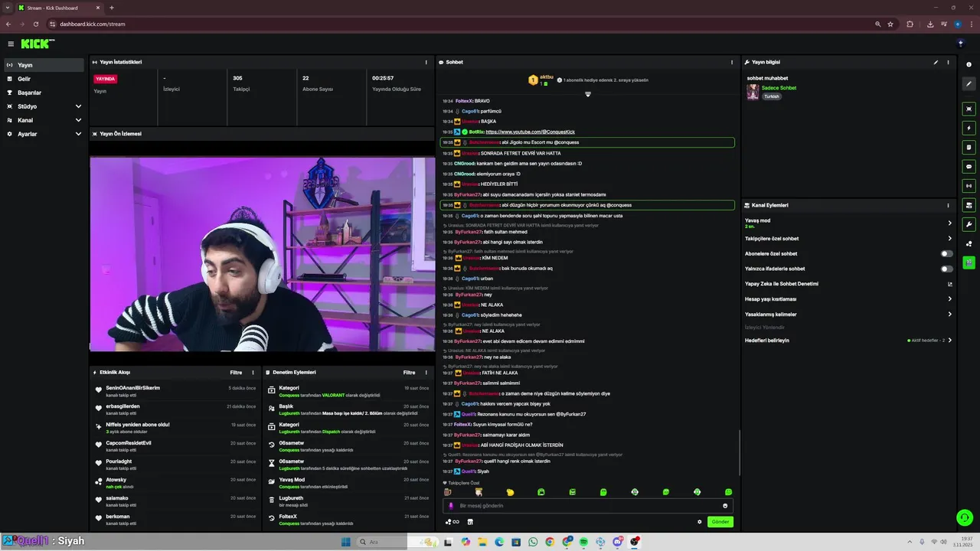Expand Takipçilere özel sohbet setting

tap(848, 238)
